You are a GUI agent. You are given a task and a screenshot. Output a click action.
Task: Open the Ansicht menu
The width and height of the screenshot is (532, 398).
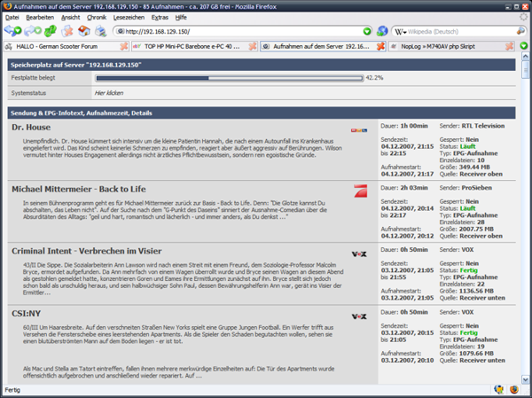pyautogui.click(x=71, y=18)
